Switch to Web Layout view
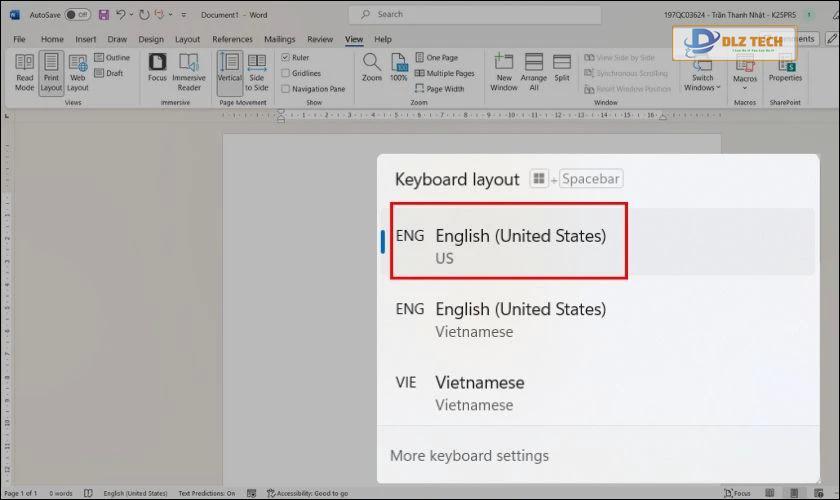The image size is (840, 500). [x=78, y=73]
